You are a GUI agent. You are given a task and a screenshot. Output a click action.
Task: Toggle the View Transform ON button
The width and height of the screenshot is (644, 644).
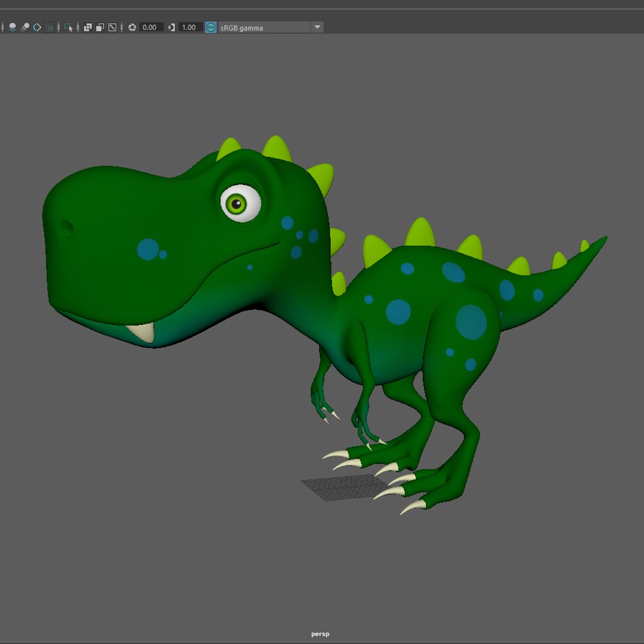[210, 27]
